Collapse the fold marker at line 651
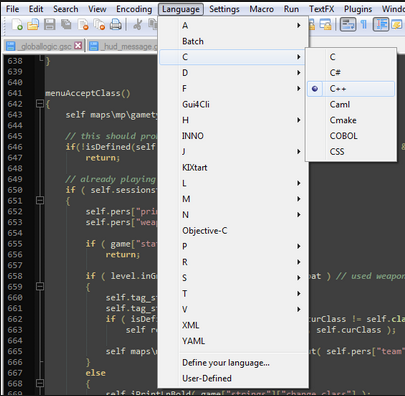 40,200
